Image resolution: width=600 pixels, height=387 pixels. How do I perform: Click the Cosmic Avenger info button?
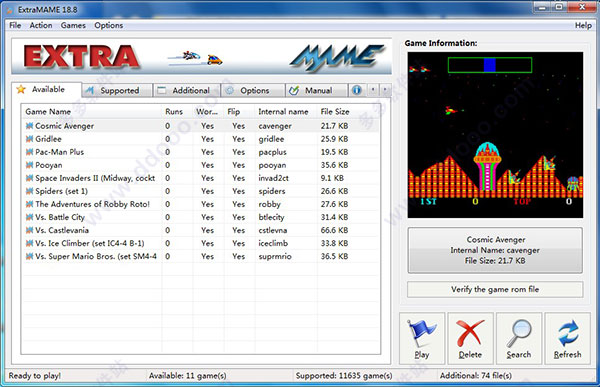[495, 250]
